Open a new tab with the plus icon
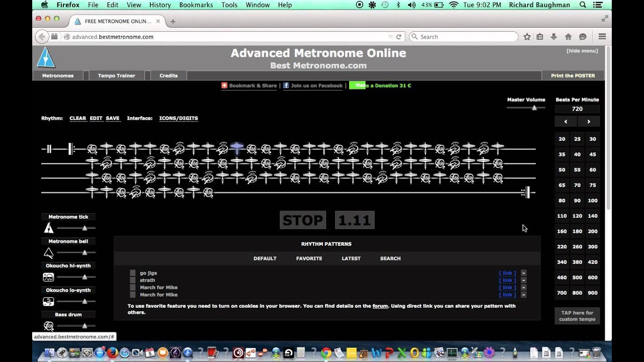644x362 pixels. (173, 22)
